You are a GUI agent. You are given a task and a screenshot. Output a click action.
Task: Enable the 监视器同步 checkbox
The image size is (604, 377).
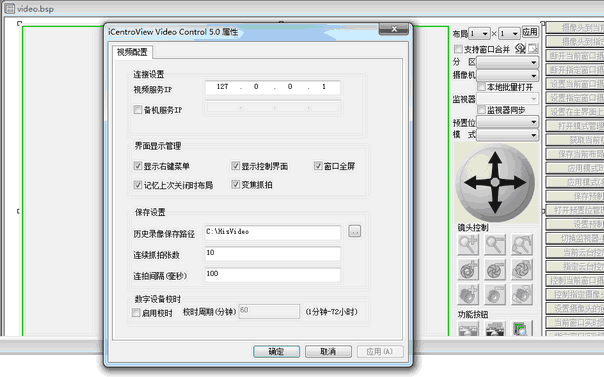click(x=481, y=110)
